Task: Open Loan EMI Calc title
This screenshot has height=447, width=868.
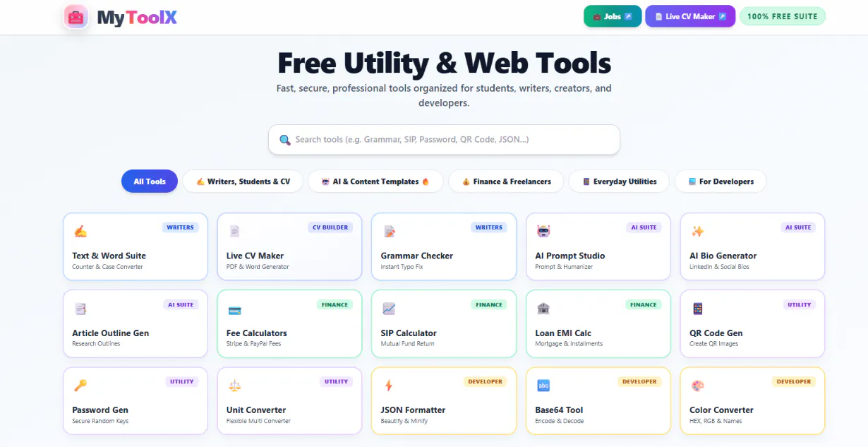Action: click(x=563, y=333)
